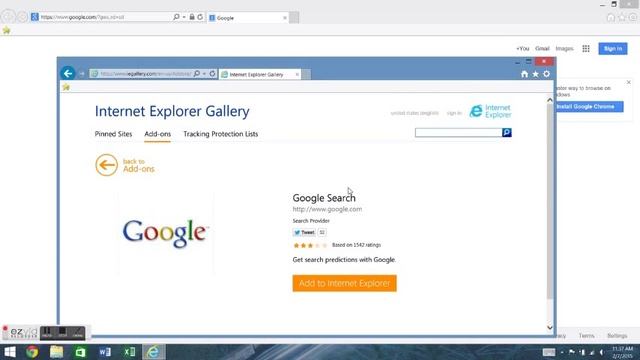
Task: Click search magnifier in the Google address bar
Action: click(x=176, y=17)
